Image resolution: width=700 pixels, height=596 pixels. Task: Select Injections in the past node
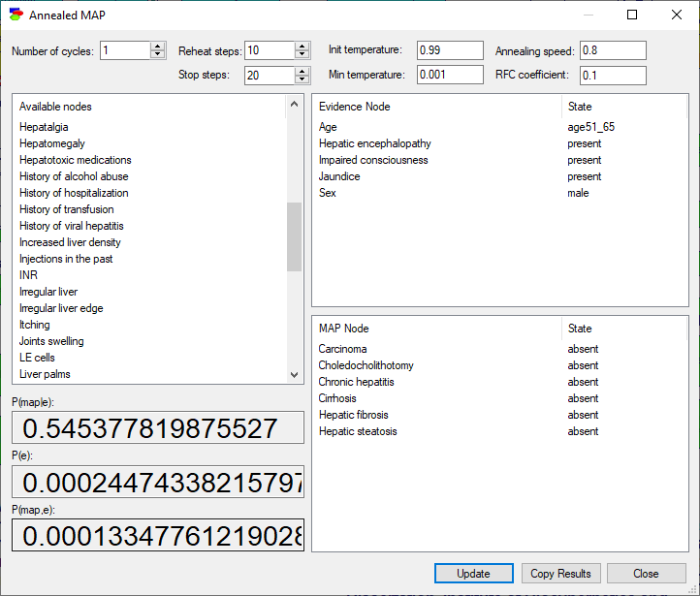coord(66,259)
